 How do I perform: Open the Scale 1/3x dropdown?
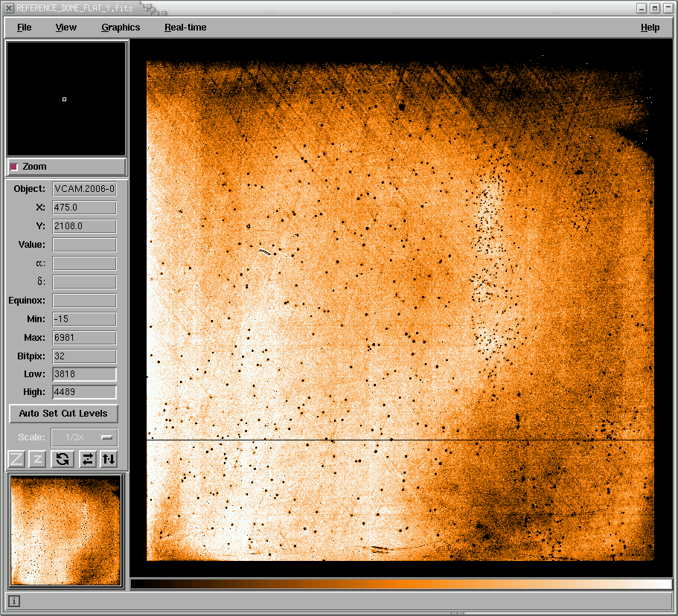(x=84, y=437)
